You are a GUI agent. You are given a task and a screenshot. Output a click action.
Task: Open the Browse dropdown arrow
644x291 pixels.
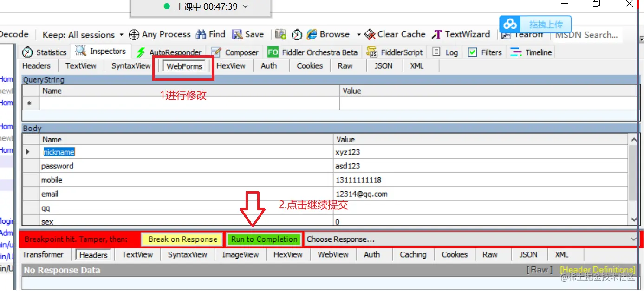pos(358,35)
